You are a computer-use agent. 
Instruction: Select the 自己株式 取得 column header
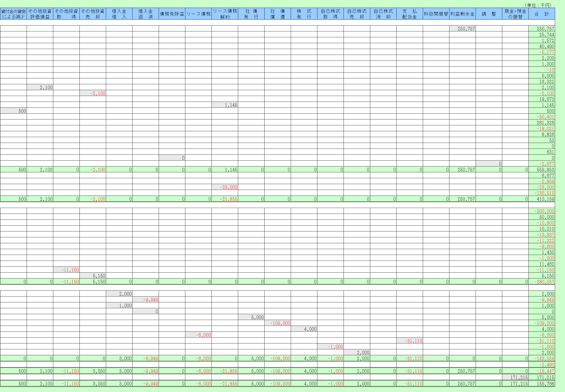330,14
